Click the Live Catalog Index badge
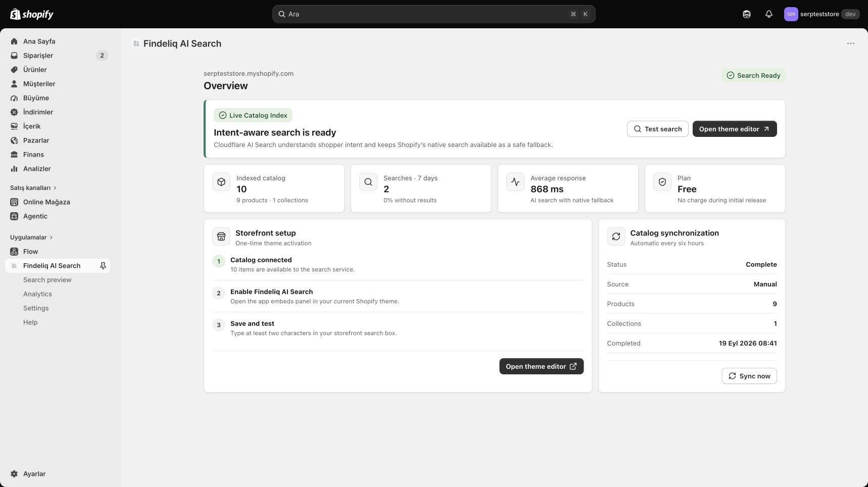This screenshot has height=487, width=868. [x=253, y=115]
